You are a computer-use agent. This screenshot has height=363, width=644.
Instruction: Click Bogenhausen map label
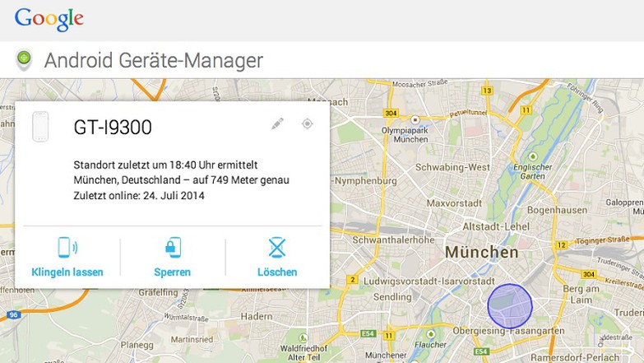pyautogui.click(x=557, y=210)
